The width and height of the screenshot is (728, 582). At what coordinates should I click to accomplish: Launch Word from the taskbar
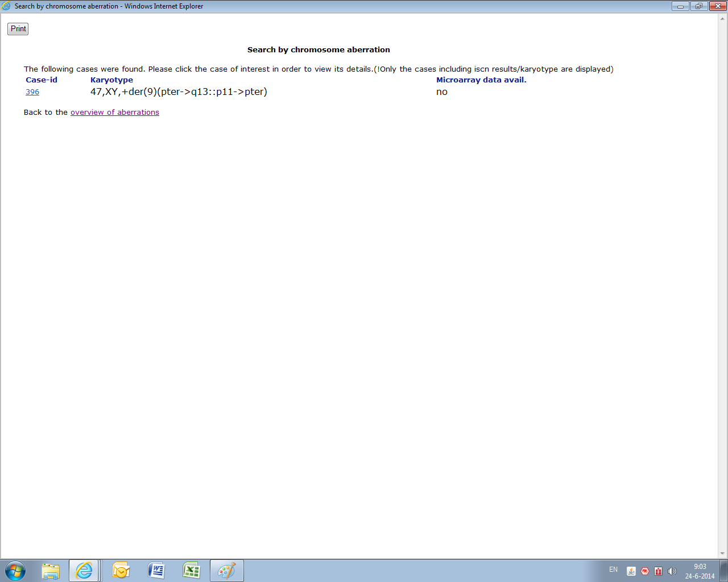(156, 571)
